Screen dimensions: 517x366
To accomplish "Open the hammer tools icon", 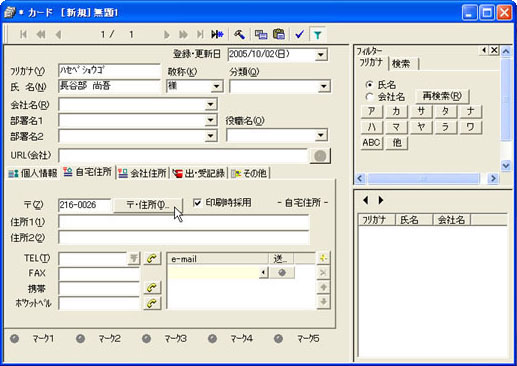I will coord(239,34).
